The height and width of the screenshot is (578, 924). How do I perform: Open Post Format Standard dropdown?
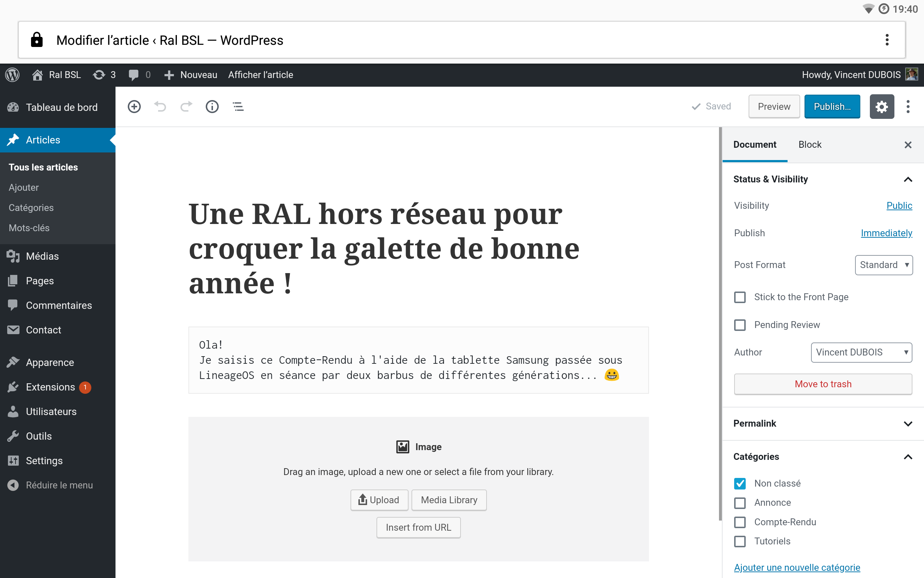coord(884,265)
